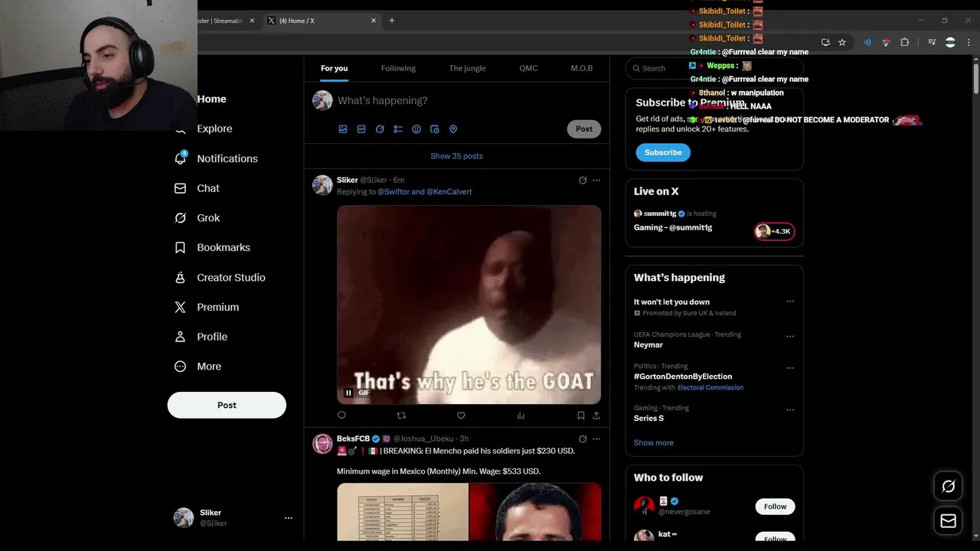Open options for 'It won't let you down' trend
The height and width of the screenshot is (551, 980).
click(790, 302)
